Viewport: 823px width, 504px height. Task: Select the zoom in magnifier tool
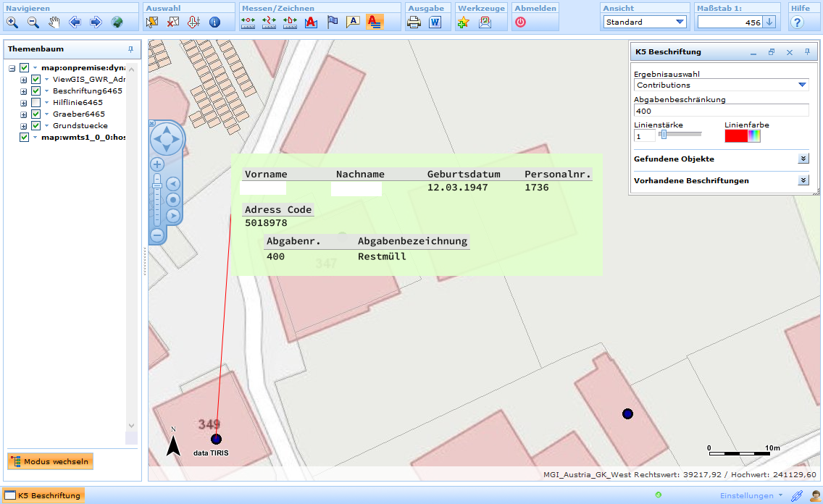pos(12,22)
